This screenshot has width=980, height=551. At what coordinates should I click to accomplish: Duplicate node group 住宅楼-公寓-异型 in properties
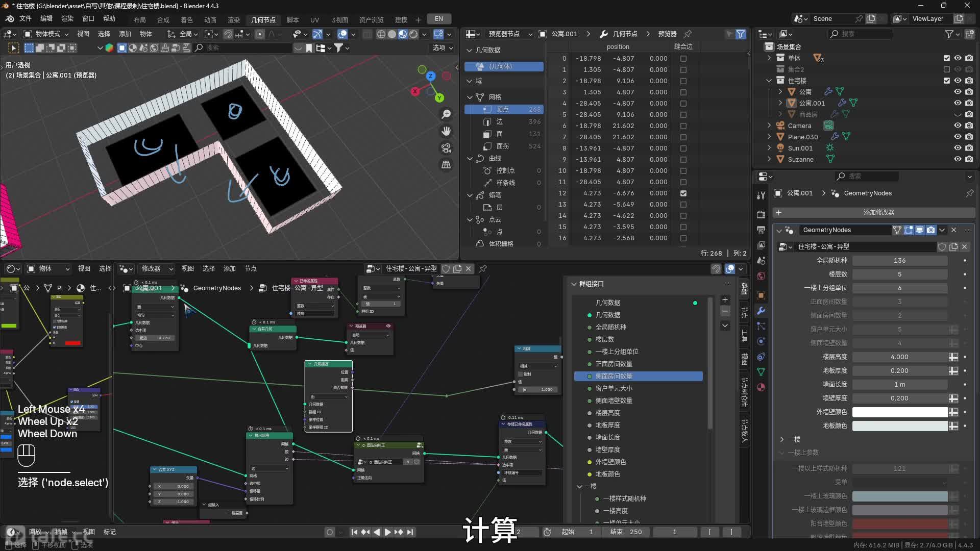[953, 247]
